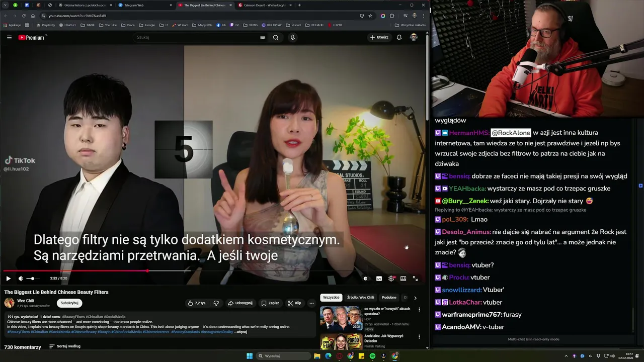Start voice search with the microphone
The height and width of the screenshot is (362, 644).
(x=293, y=37)
